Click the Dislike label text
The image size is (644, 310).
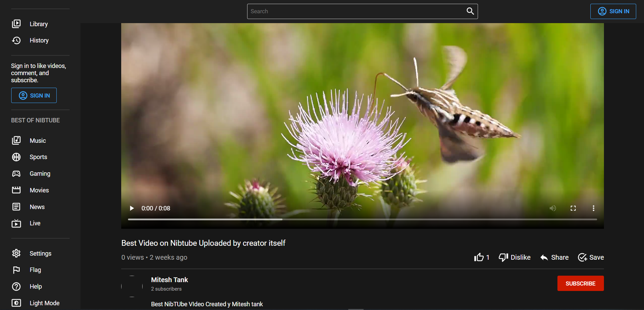[520, 257]
